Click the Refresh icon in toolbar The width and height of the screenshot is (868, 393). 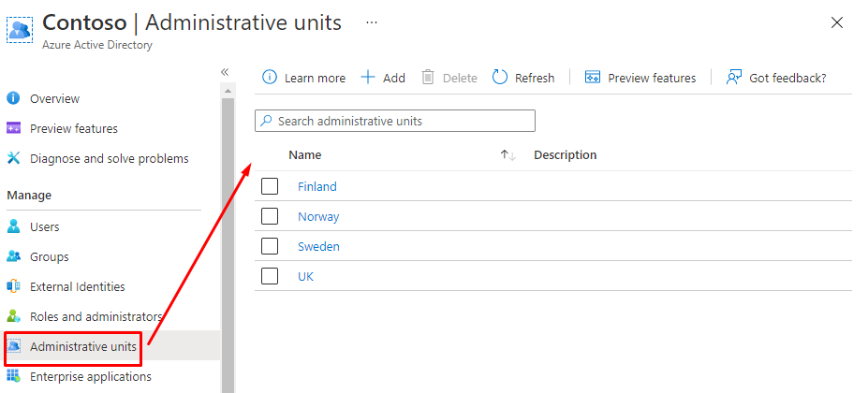tap(500, 78)
